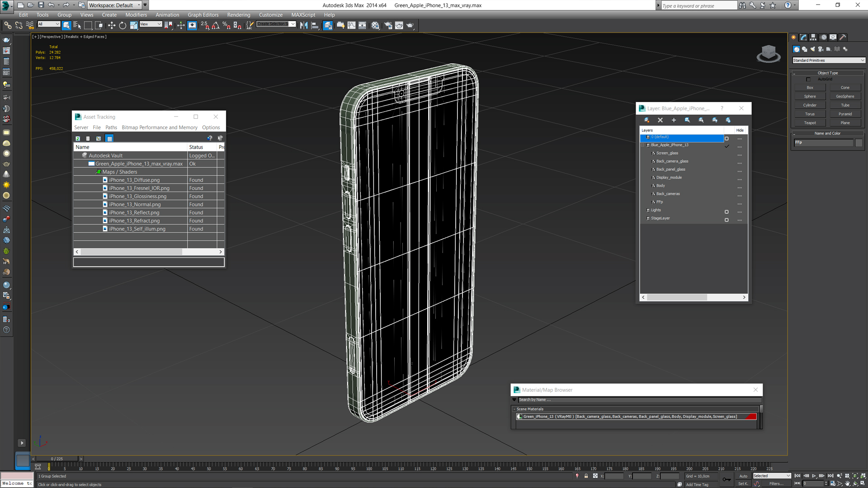The height and width of the screenshot is (488, 868).
Task: Toggle AutoGrid checkbox
Action: 808,80
